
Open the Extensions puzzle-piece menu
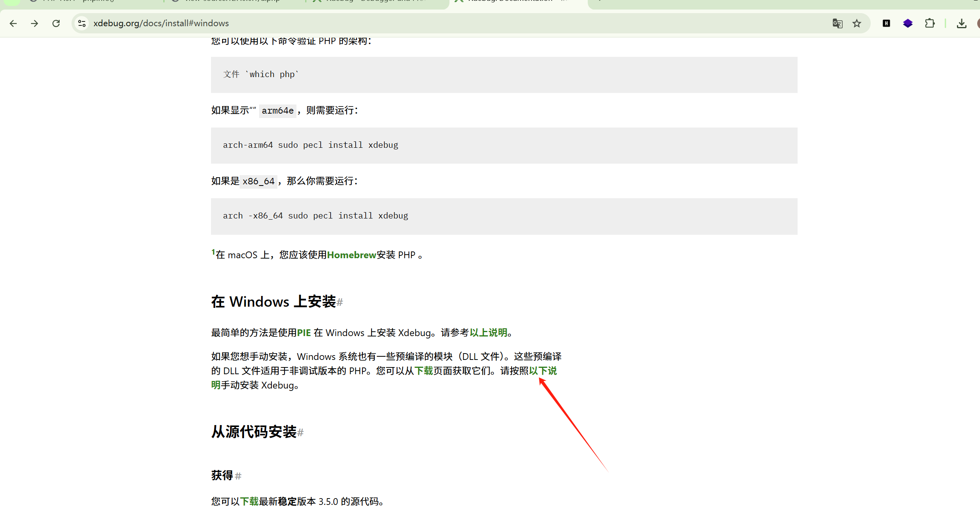tap(930, 23)
